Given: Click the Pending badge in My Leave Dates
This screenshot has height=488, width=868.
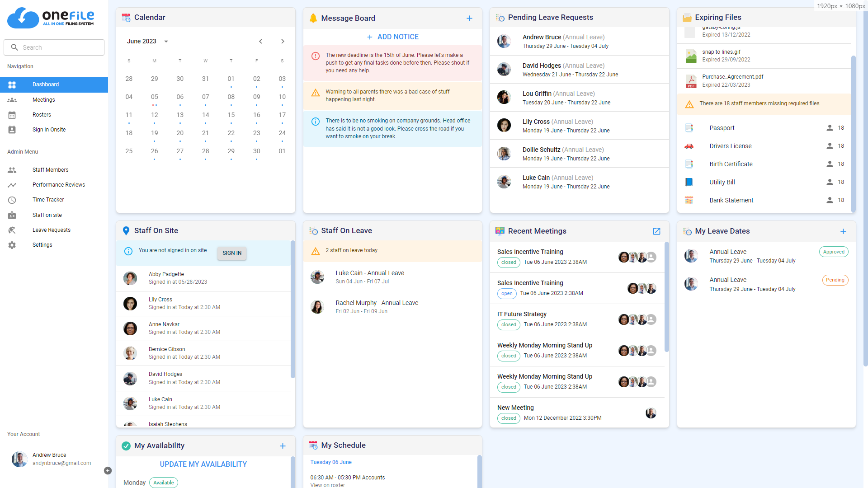Looking at the screenshot, I should [835, 280].
